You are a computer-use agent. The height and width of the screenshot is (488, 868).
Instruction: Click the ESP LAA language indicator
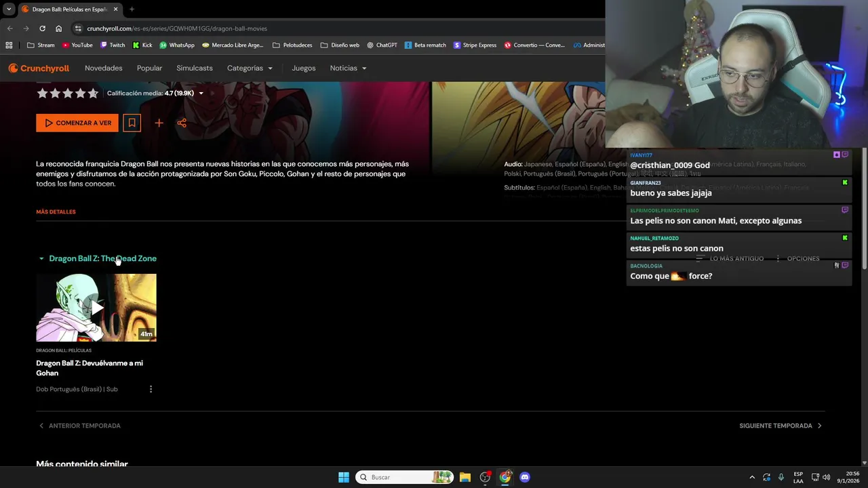(x=798, y=477)
